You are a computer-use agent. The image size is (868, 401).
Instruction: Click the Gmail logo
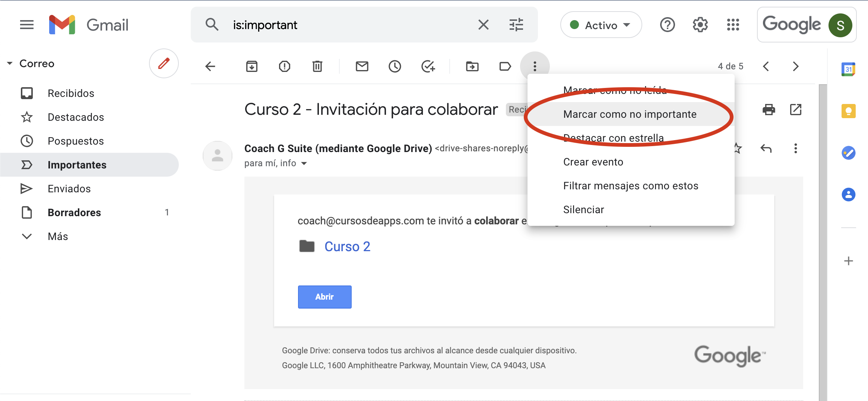point(89,25)
